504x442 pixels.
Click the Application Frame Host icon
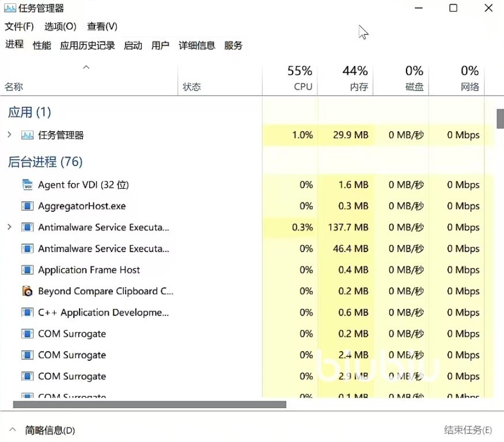point(27,270)
